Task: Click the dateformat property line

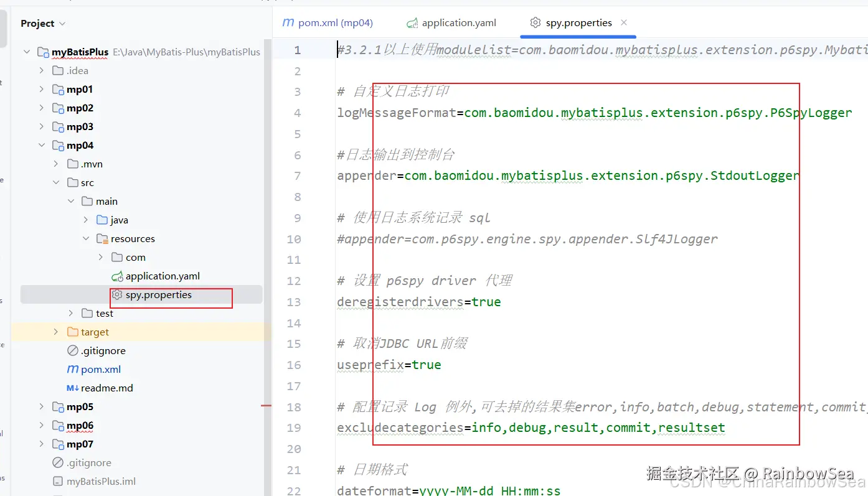Action: (448, 490)
